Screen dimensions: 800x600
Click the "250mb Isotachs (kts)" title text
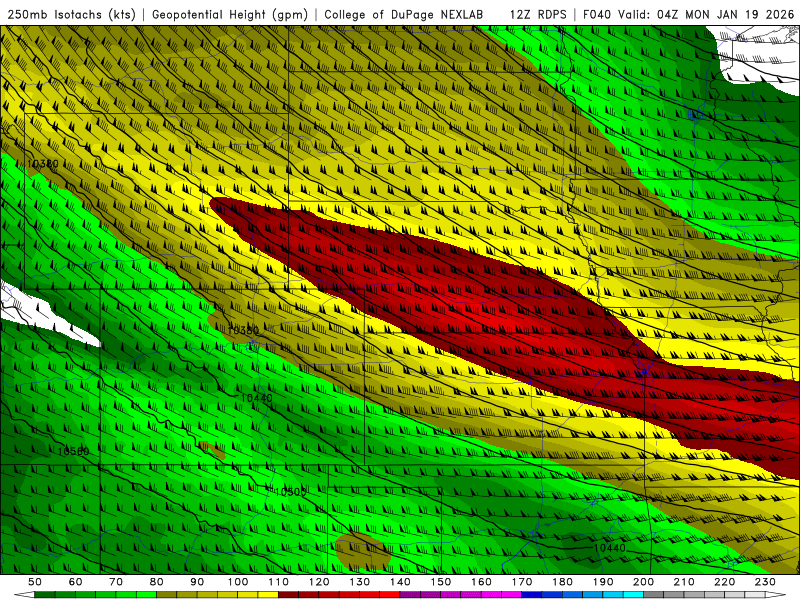click(x=71, y=15)
